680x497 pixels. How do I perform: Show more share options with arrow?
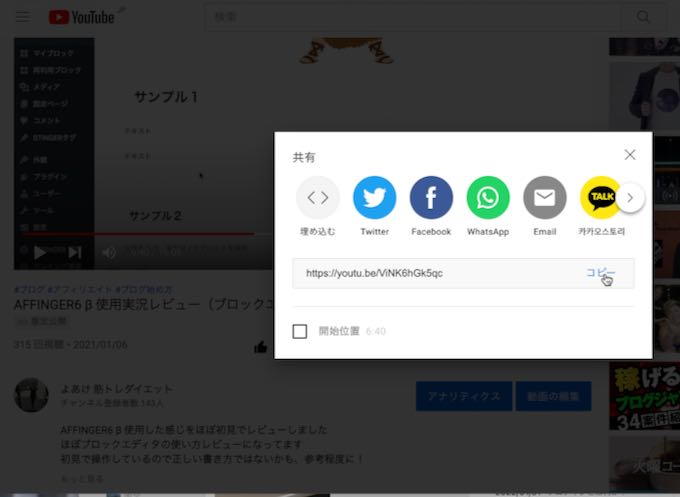point(630,198)
